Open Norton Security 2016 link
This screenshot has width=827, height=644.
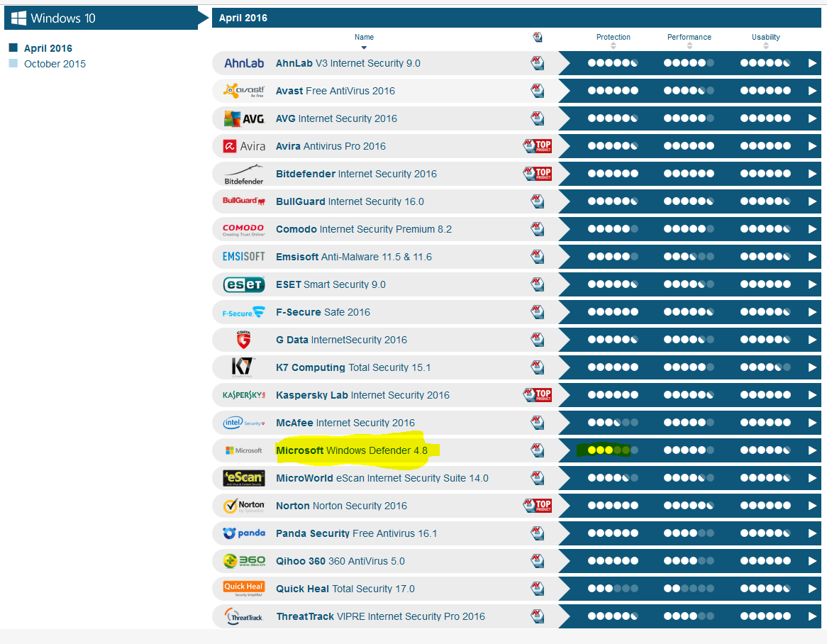(x=341, y=506)
